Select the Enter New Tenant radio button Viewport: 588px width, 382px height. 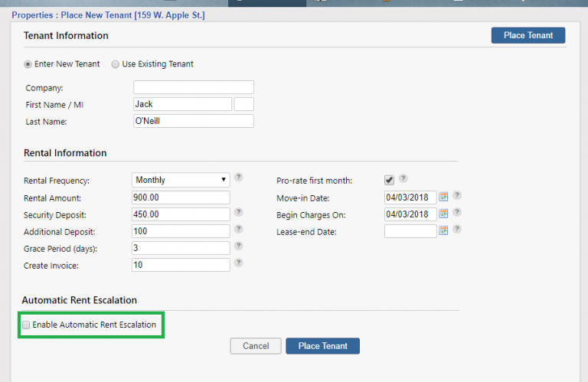(28, 64)
